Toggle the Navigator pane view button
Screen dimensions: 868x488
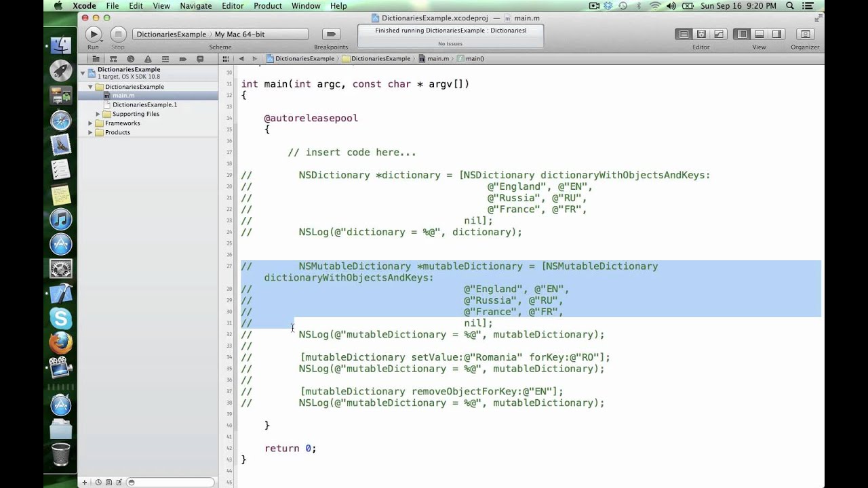point(742,34)
